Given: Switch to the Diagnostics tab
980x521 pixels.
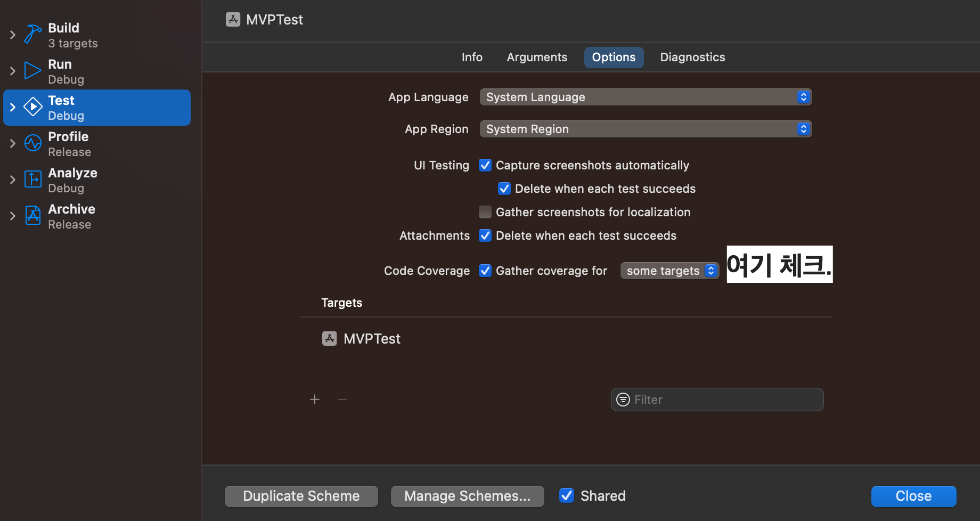Looking at the screenshot, I should tap(692, 57).
